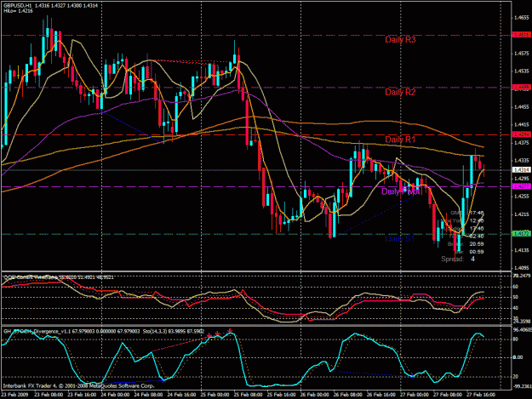Viewport: 532px width, 399px height.
Task: Click the 23 Feb 2009 date label
Action: coord(15,395)
